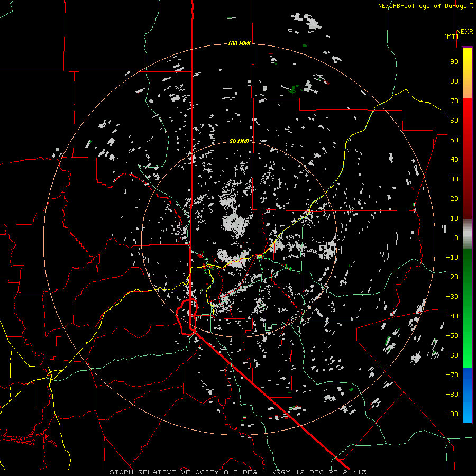Click the 30 value on velocity scale
Image resolution: width=476 pixels, height=476 pixels.
click(454, 179)
